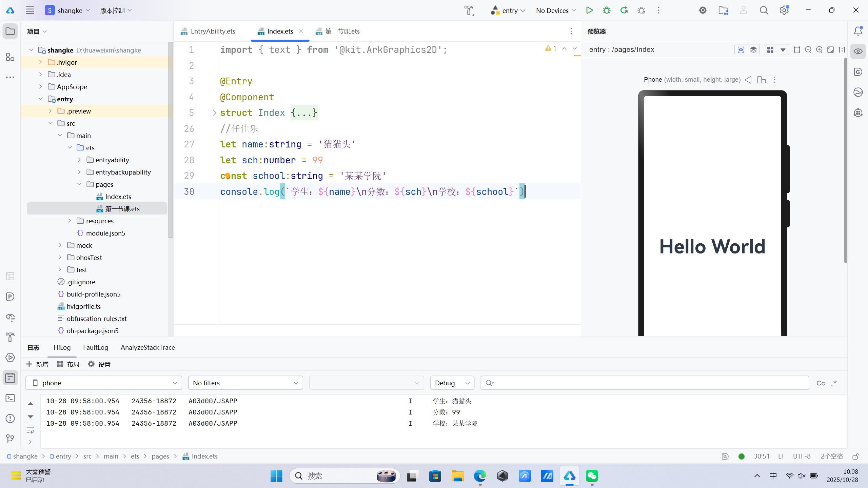Open the Debug log level dropdown
The image size is (868, 488).
(x=452, y=383)
